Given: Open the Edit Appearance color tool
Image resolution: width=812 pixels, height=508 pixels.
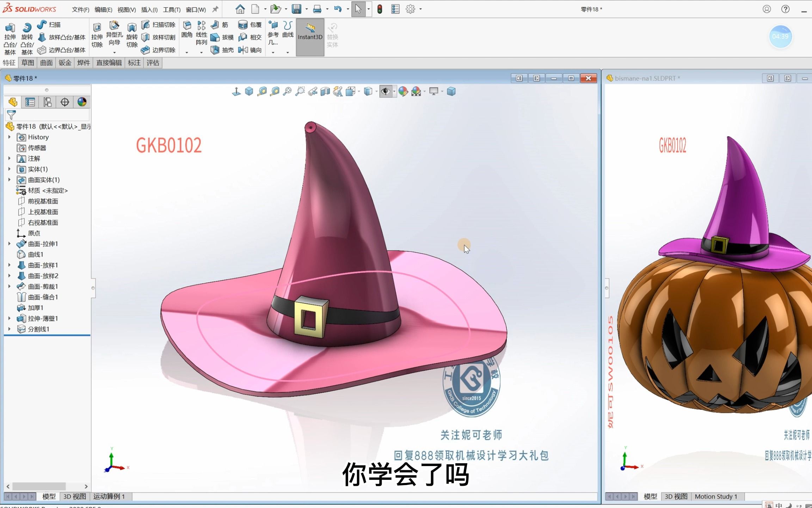Looking at the screenshot, I should click(402, 91).
